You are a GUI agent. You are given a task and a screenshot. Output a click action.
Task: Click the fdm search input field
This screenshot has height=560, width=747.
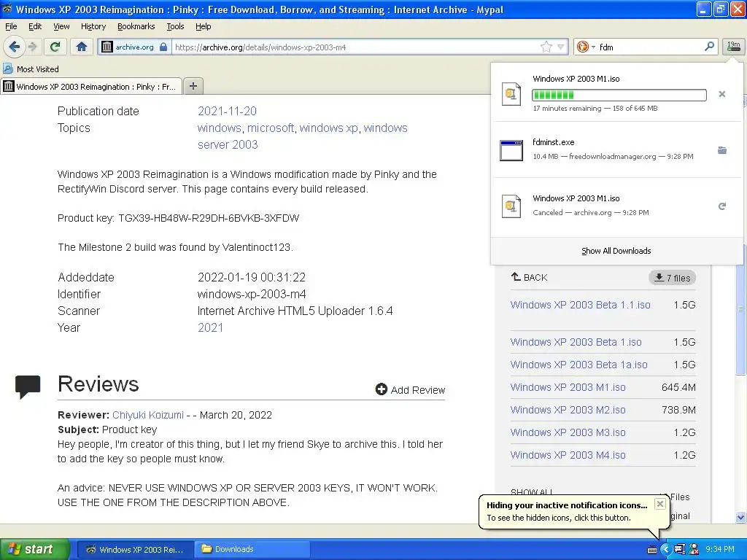pyautogui.click(x=650, y=47)
